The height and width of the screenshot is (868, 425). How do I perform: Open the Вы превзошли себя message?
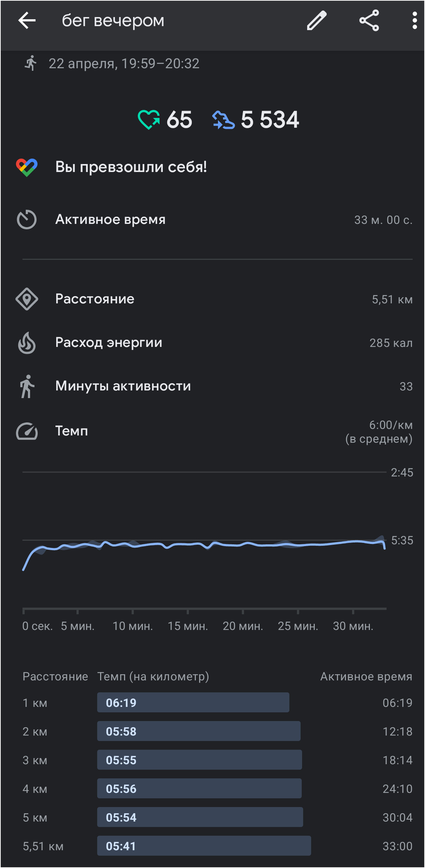point(131,167)
